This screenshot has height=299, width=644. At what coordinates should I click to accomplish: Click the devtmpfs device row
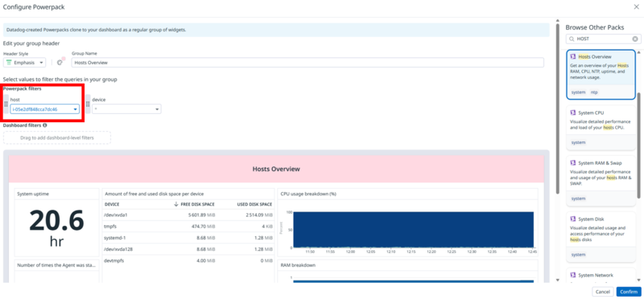[188, 260]
